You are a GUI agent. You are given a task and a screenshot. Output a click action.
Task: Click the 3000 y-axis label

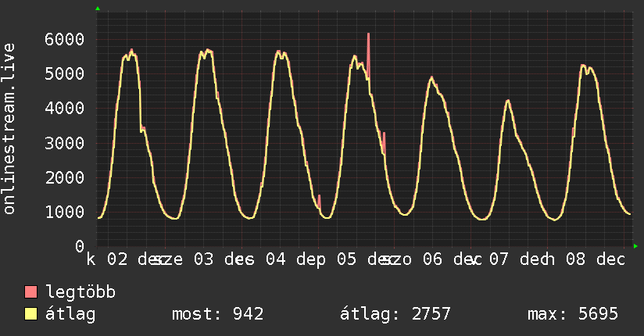(x=65, y=143)
